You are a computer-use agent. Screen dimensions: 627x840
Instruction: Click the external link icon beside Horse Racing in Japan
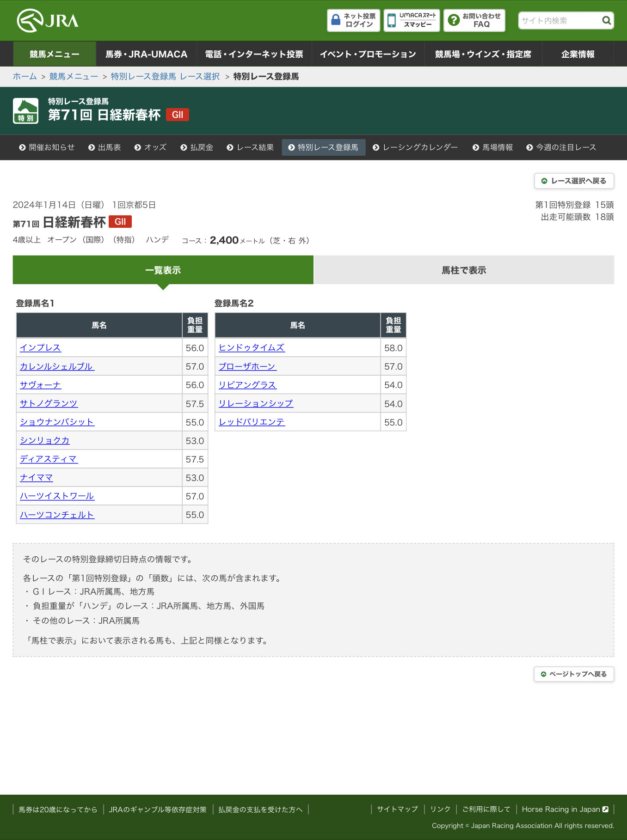point(605,809)
